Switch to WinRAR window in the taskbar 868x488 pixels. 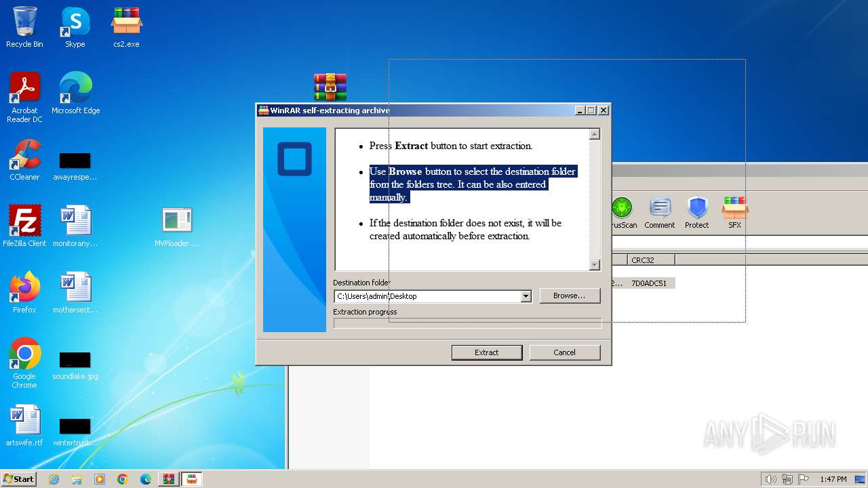169,479
